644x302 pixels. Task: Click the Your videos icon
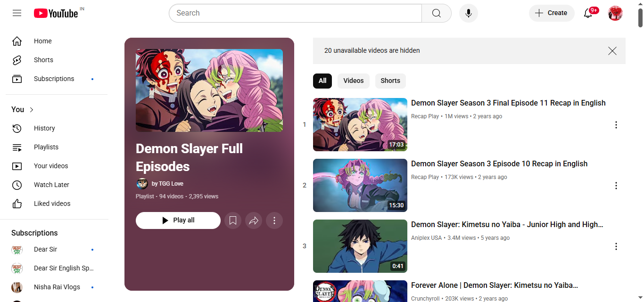point(17,166)
